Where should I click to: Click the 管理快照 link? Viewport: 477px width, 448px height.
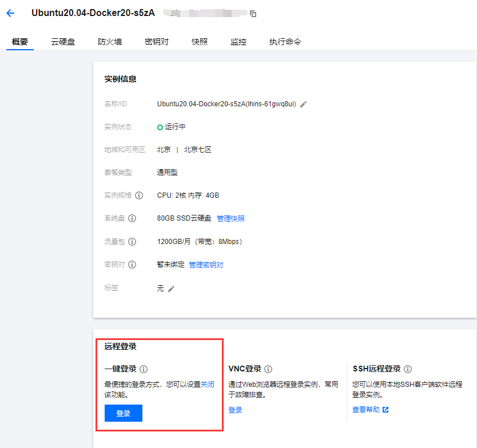tap(230, 218)
